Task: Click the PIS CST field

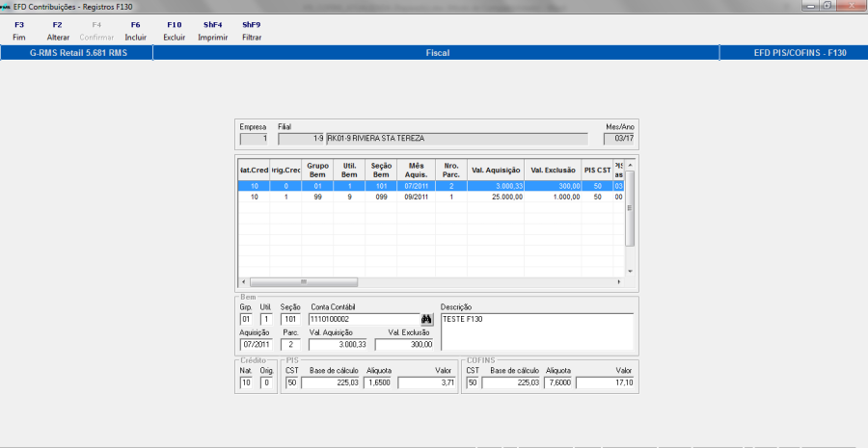Action: (291, 382)
